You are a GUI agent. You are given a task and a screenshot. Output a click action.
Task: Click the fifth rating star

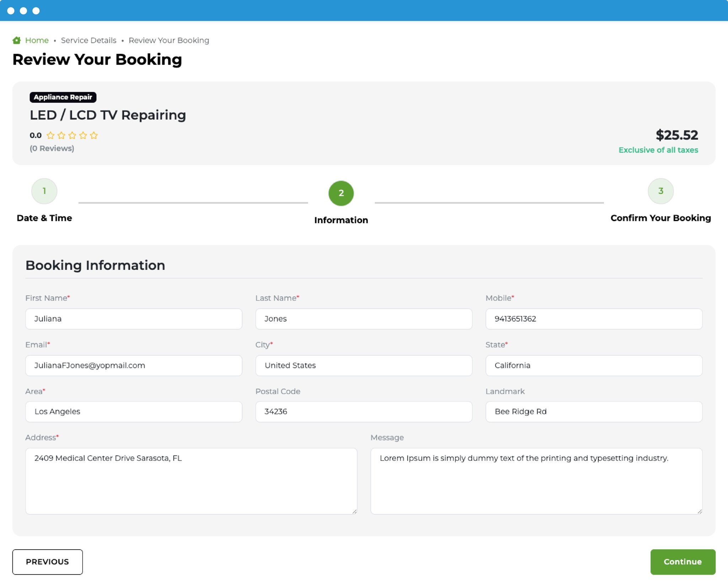pos(94,135)
